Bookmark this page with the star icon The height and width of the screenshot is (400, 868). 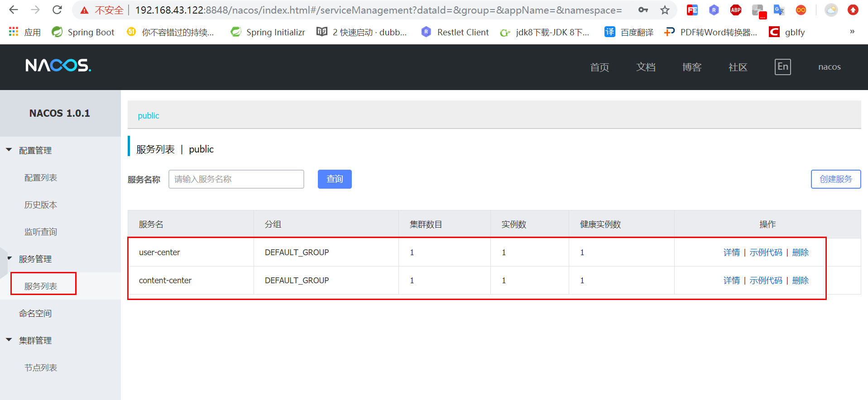pos(665,10)
